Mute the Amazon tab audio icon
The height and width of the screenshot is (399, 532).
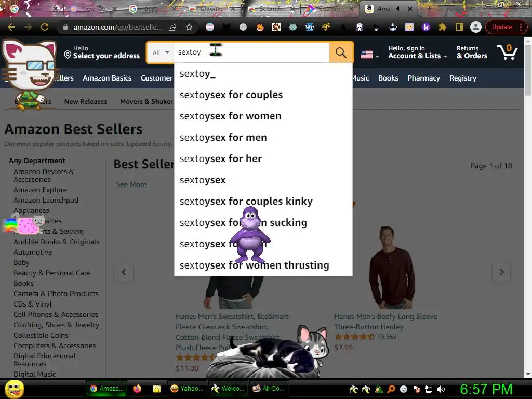[x=398, y=9]
